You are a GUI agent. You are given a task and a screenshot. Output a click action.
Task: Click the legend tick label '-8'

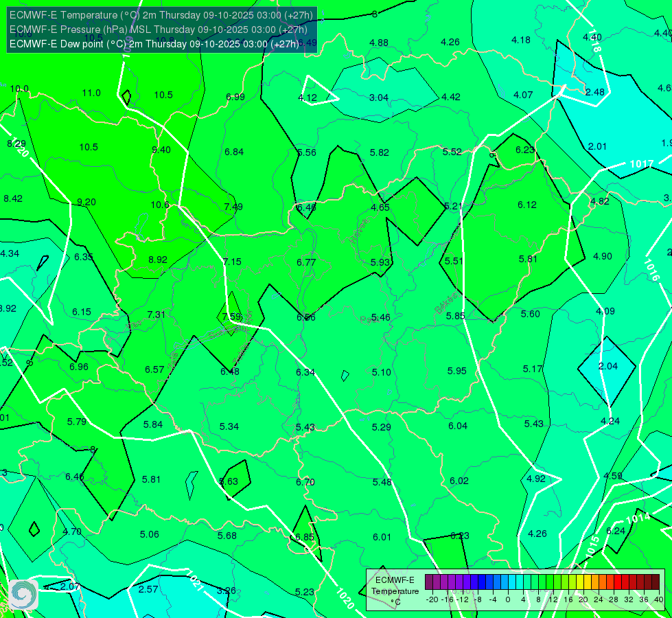(x=478, y=599)
